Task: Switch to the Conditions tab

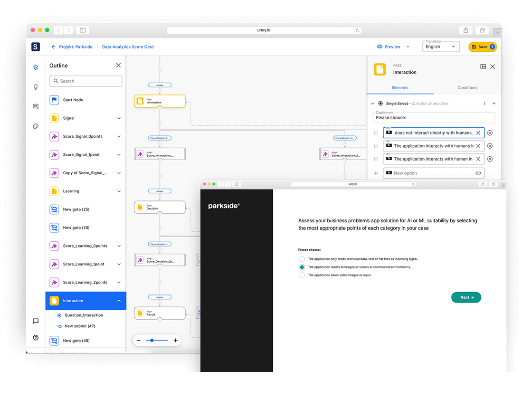Action: pos(467,88)
